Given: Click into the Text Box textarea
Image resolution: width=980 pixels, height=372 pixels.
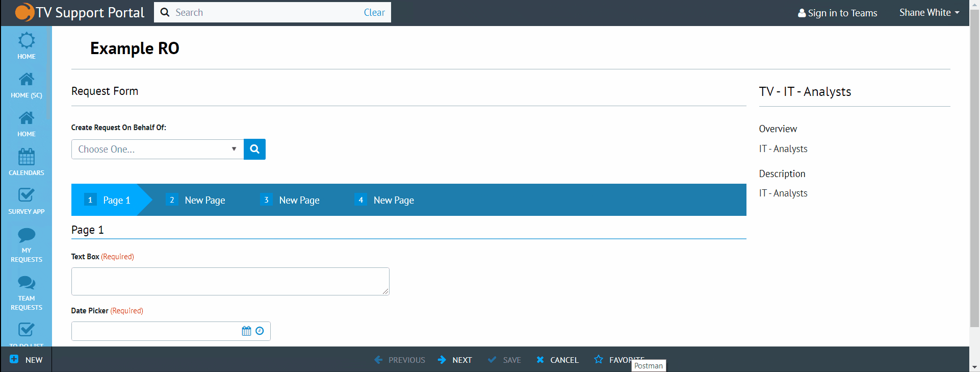Looking at the screenshot, I should [230, 281].
